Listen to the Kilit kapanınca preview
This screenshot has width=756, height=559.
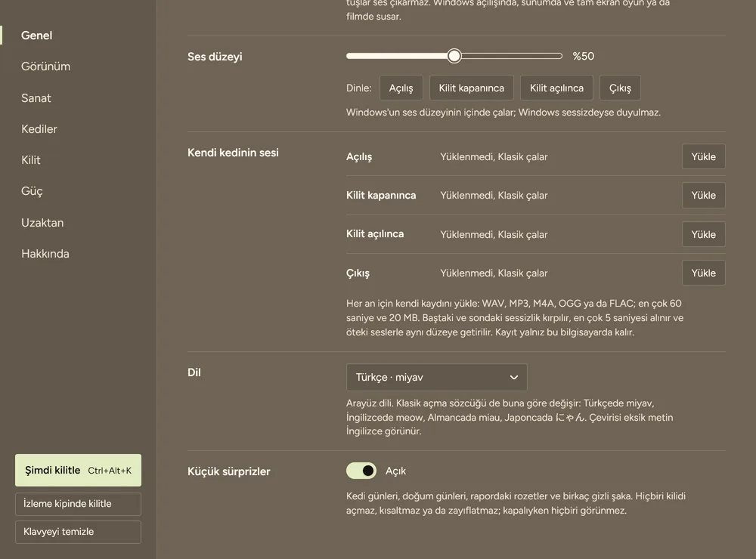pos(472,88)
